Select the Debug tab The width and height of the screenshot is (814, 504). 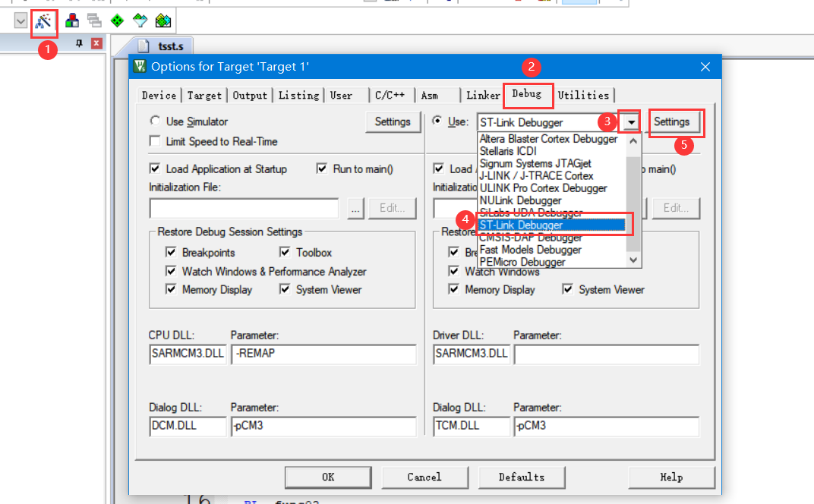(527, 94)
